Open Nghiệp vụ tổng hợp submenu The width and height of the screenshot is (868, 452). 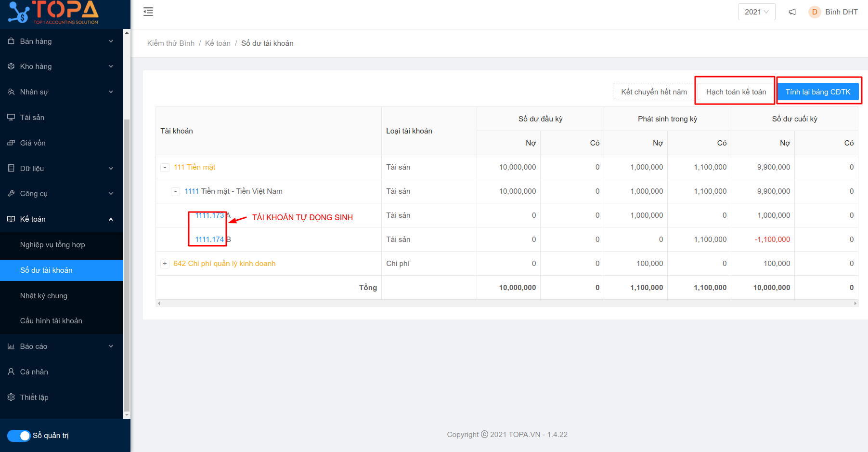[x=62, y=245]
